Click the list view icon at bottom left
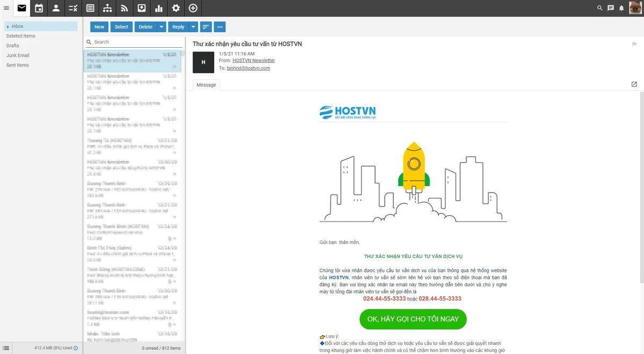 tap(6, 348)
